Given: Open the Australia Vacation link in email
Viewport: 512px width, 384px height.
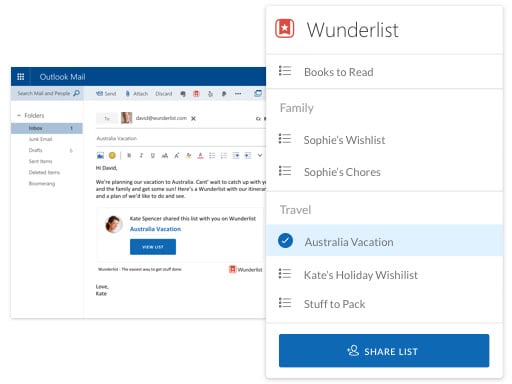Looking at the screenshot, I should tap(155, 229).
